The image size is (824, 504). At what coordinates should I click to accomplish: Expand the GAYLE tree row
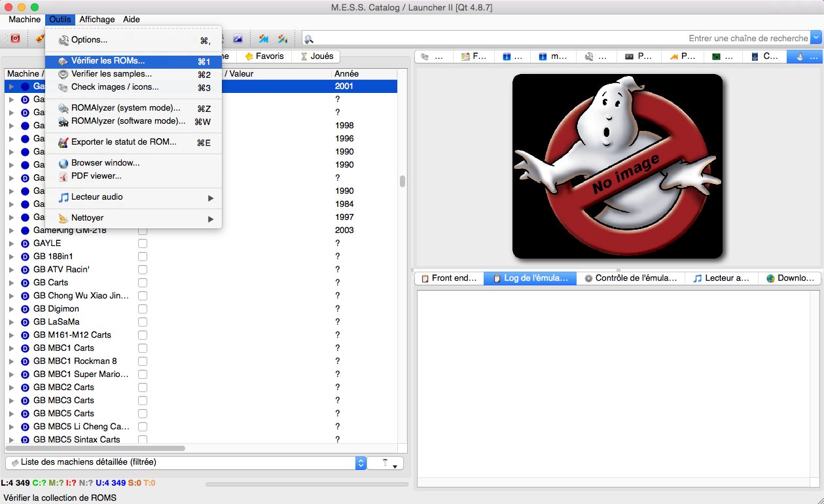pyautogui.click(x=11, y=243)
